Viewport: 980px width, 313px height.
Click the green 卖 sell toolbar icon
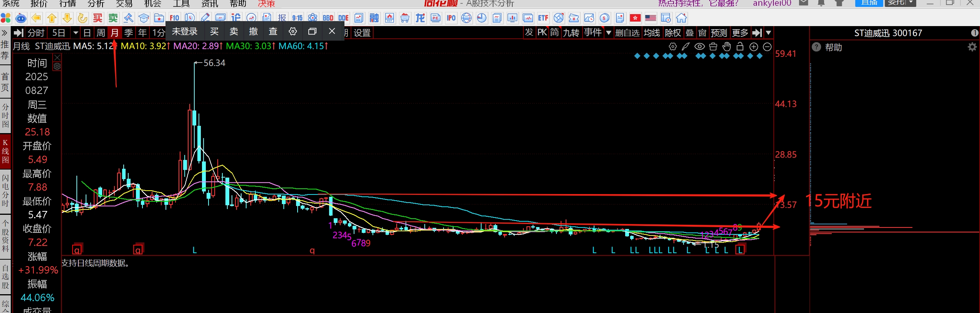tap(113, 18)
